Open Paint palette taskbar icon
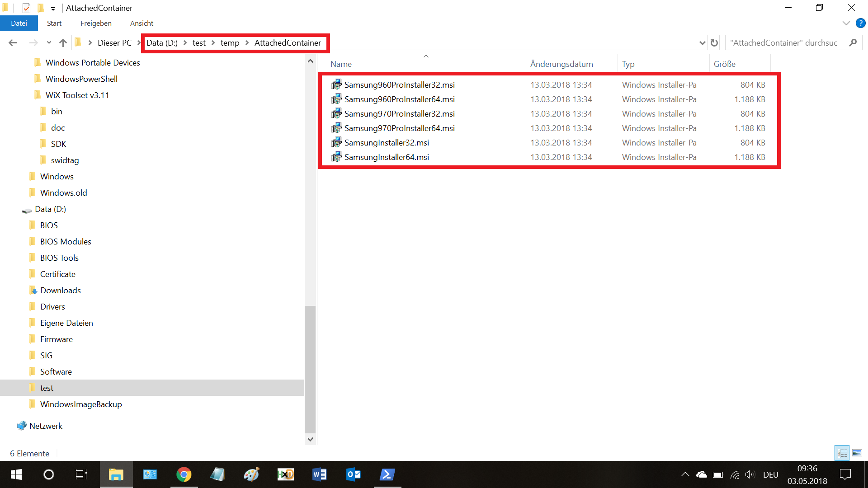 tap(251, 474)
